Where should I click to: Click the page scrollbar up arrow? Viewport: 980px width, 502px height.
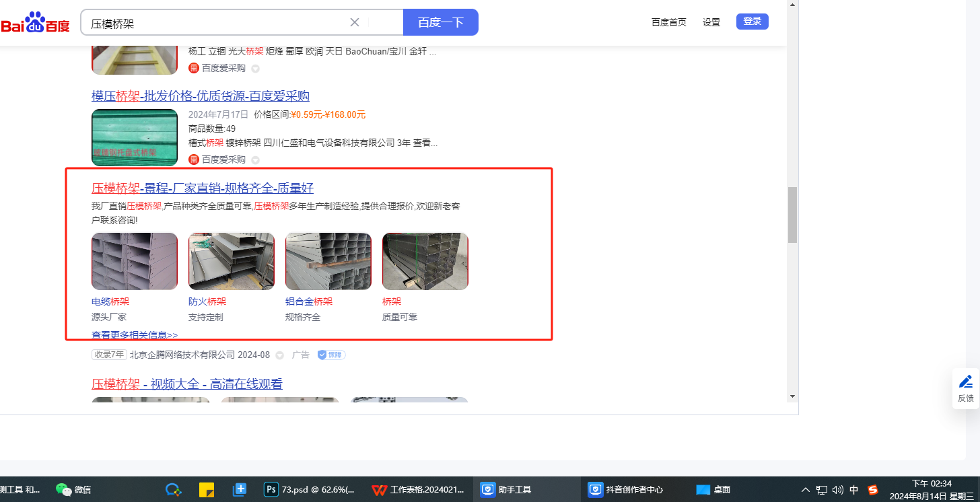click(x=792, y=5)
